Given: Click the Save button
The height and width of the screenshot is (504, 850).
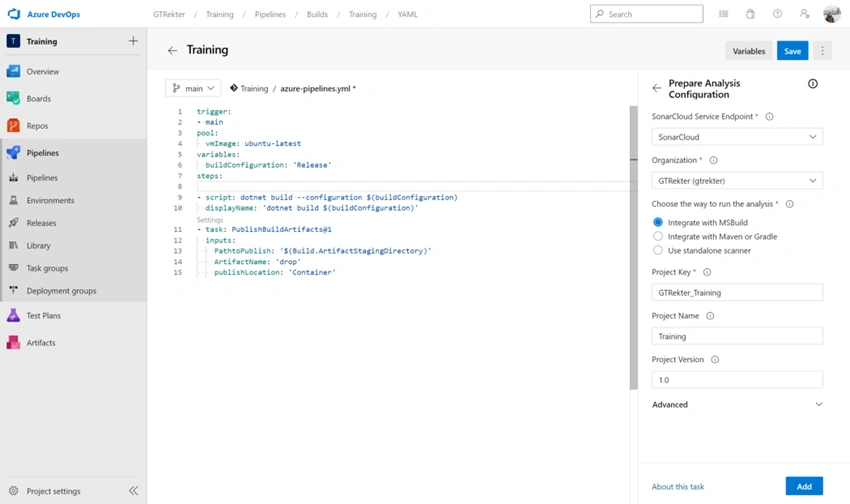Looking at the screenshot, I should pyautogui.click(x=792, y=51).
